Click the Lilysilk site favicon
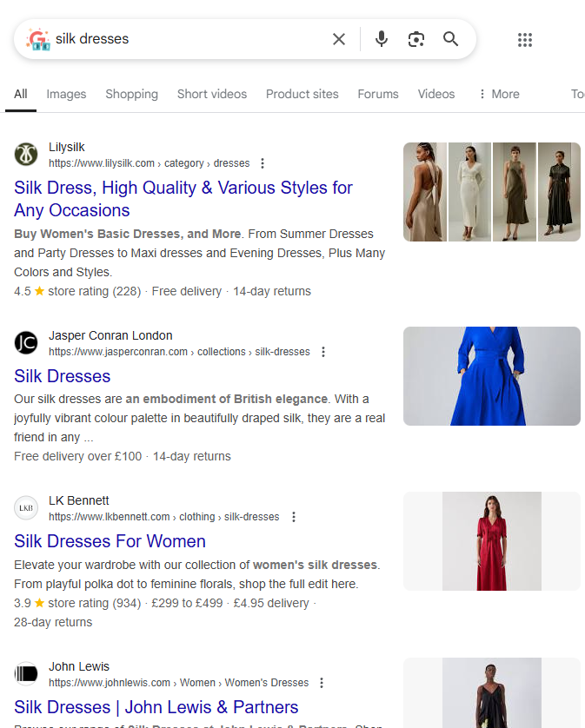Screen dimensions: 585x728 [x=26, y=154]
